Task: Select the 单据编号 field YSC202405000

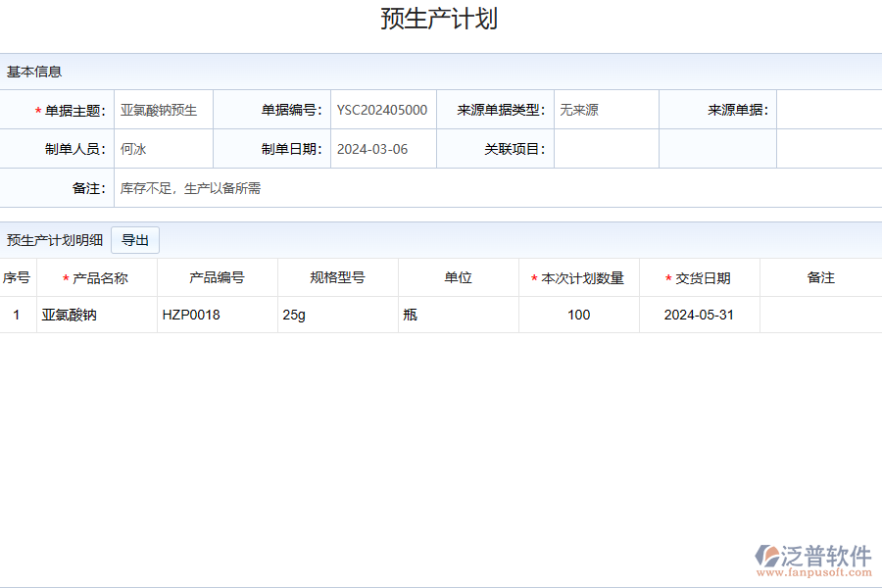Action: point(382,110)
